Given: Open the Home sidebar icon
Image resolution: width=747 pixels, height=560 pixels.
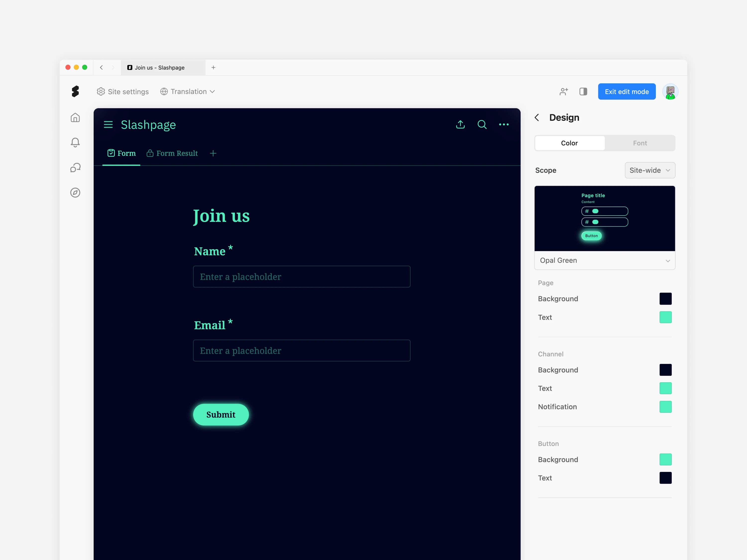Looking at the screenshot, I should [75, 117].
